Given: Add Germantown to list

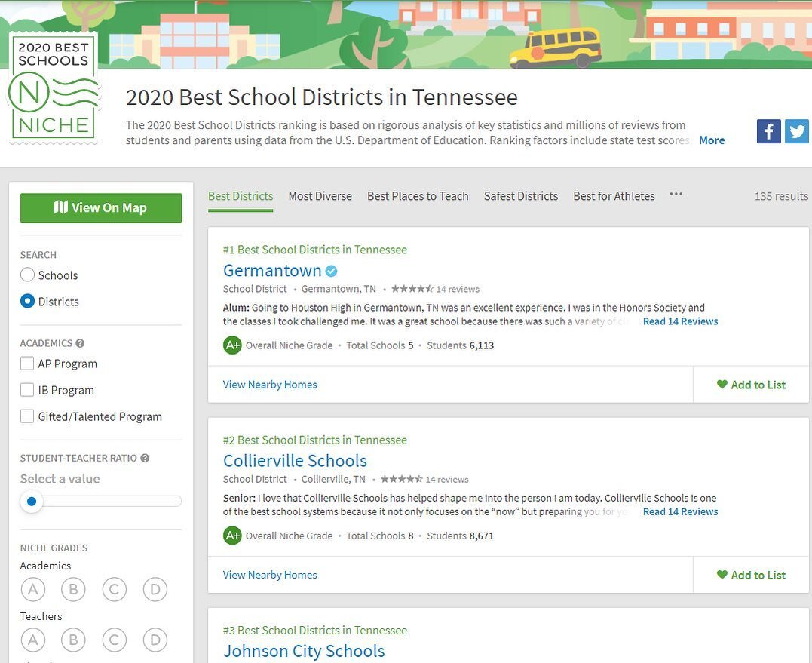Looking at the screenshot, I should click(751, 385).
